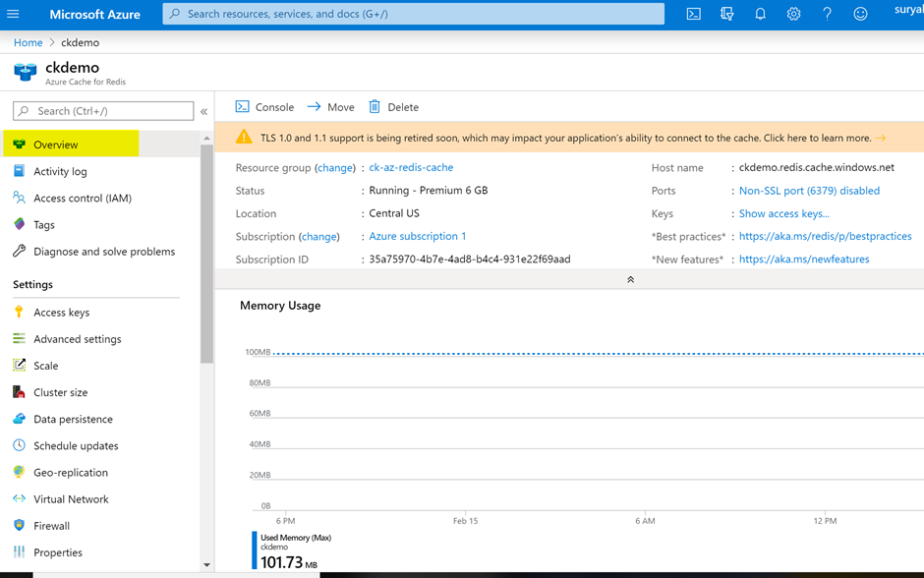Screen dimensions: 924x578
Task: Launch Cloud Shell from the top bar
Action: coord(694,14)
